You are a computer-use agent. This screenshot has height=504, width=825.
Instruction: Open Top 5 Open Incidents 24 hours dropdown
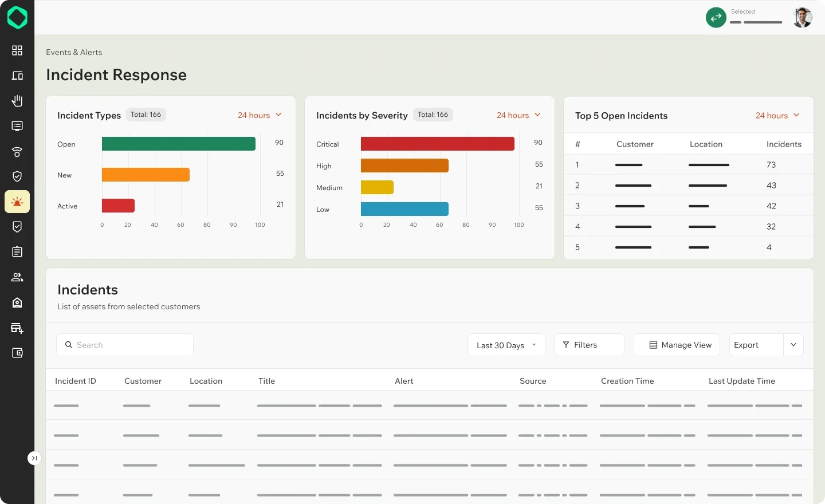[x=777, y=116]
